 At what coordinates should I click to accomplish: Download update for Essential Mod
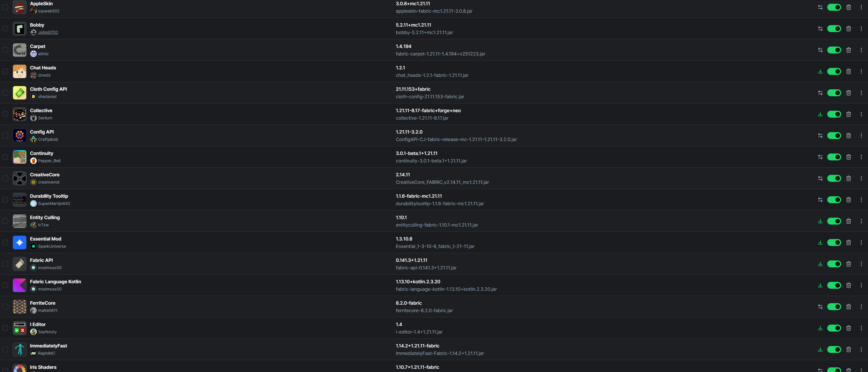[x=820, y=243]
